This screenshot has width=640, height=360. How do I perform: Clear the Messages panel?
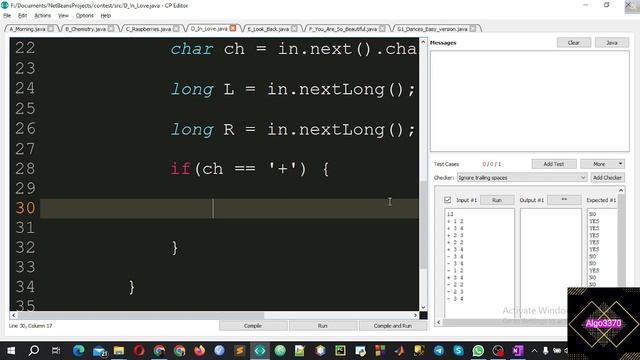(573, 42)
